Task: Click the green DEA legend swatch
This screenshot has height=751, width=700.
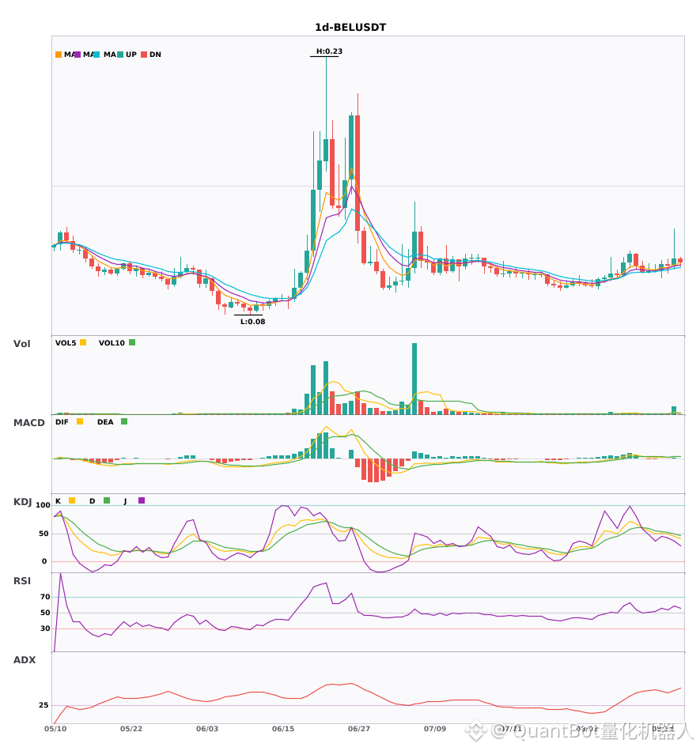Action: (x=124, y=421)
